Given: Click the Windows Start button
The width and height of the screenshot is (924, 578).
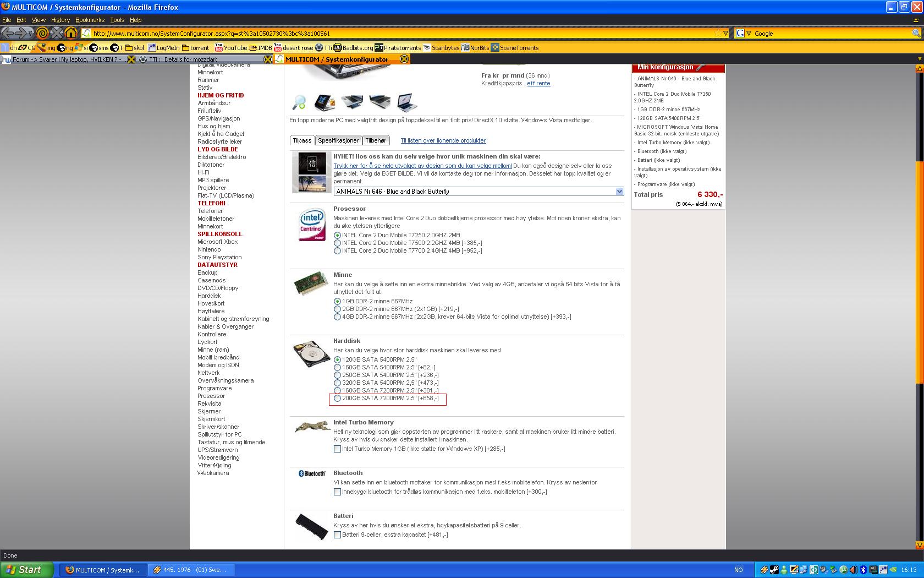Looking at the screenshot, I should pyautogui.click(x=27, y=570).
